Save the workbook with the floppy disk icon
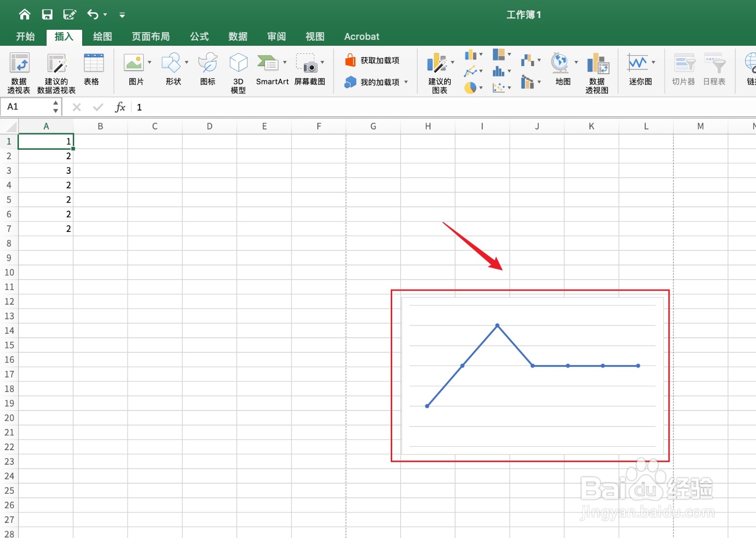Screen dimensions: 756x538 pyautogui.click(x=47, y=15)
